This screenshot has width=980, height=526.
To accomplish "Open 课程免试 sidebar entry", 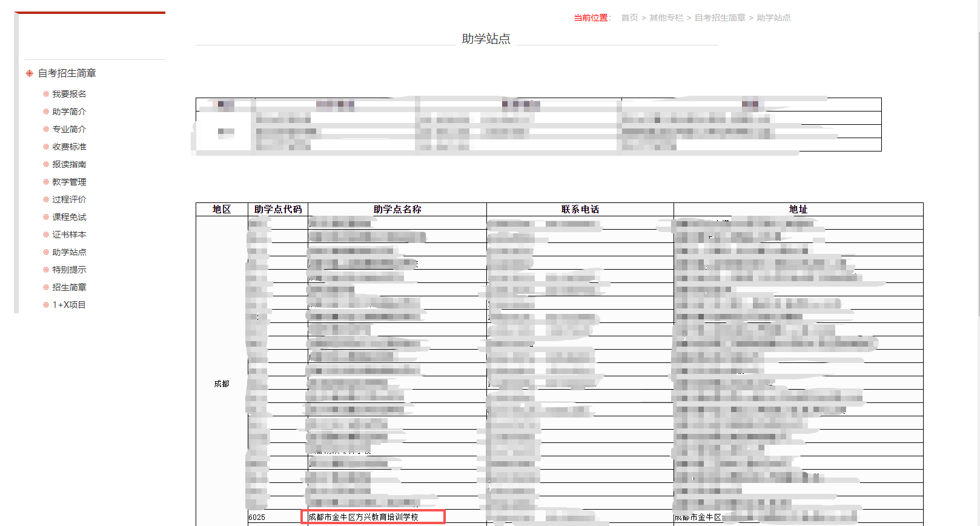I will tap(69, 217).
